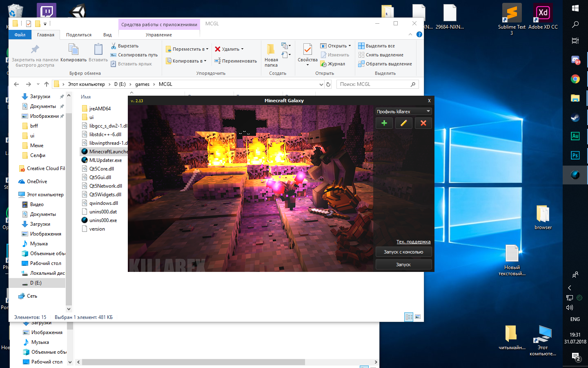Open the Adobe XD CC desktop shortcut
Screen dimensions: 588x368
click(x=543, y=17)
